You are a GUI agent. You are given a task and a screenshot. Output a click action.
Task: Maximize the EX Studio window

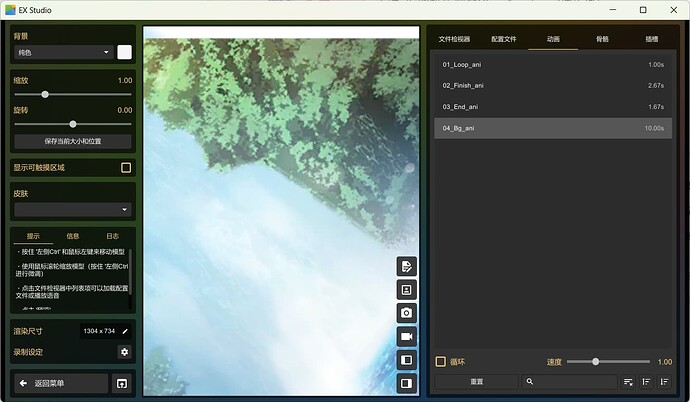click(643, 10)
